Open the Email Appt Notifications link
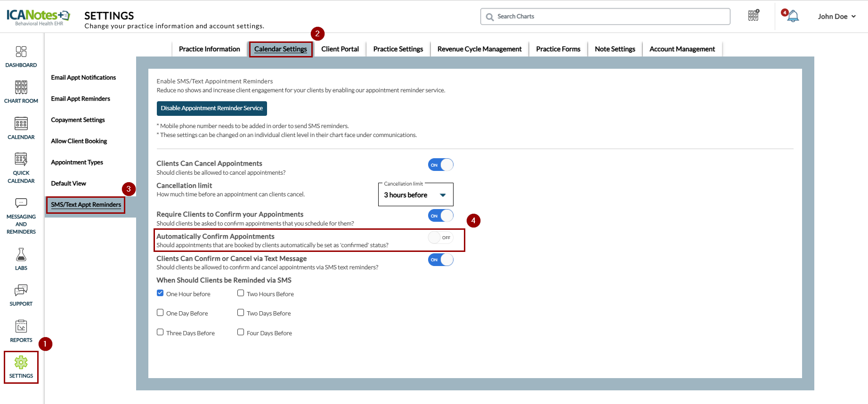 click(x=83, y=78)
